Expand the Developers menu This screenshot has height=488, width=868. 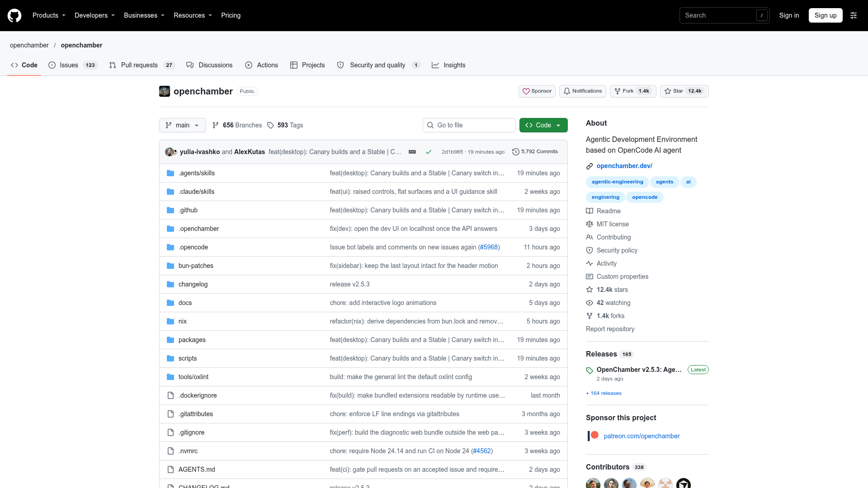pyautogui.click(x=94, y=15)
